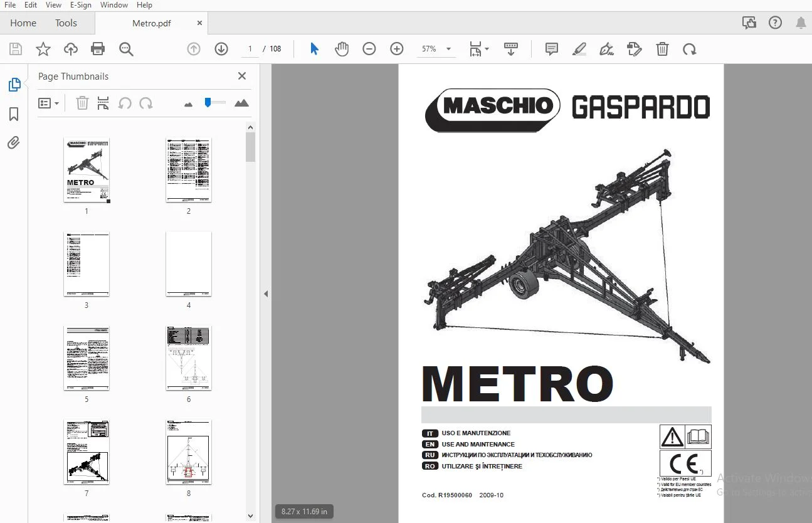Enlarge thumbnail size with large mountain icon
812x523 pixels.
[241, 103]
